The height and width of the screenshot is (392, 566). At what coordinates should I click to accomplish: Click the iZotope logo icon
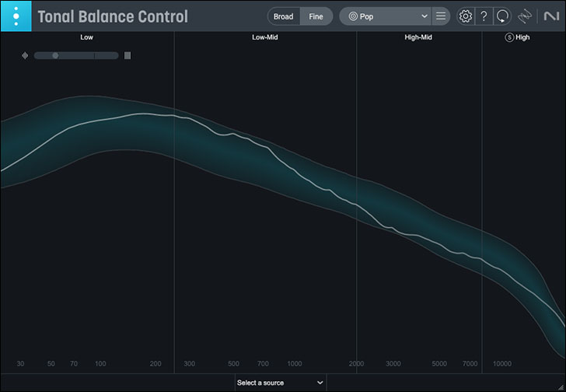point(524,16)
